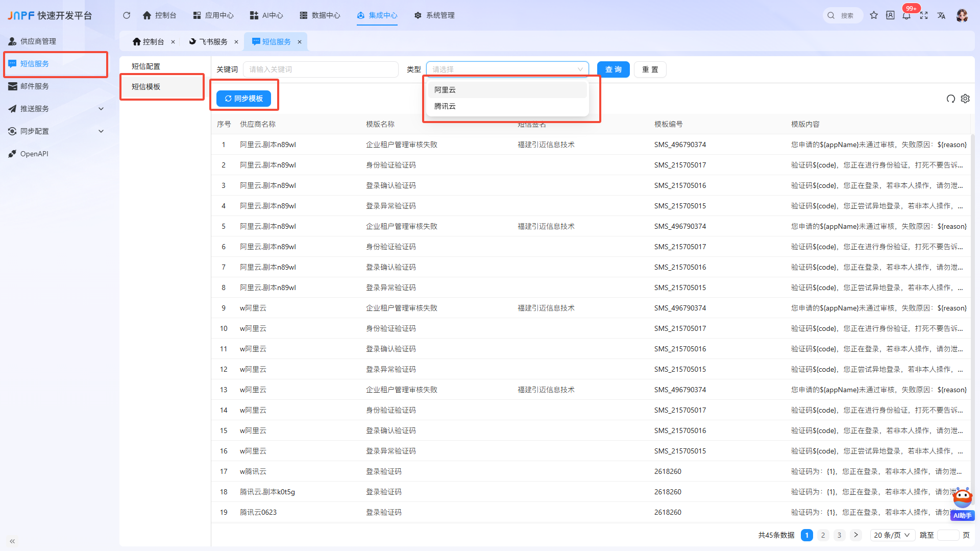Open the AI助手 assistant robot
Image resolution: width=980 pixels, height=551 pixels.
pos(963,504)
